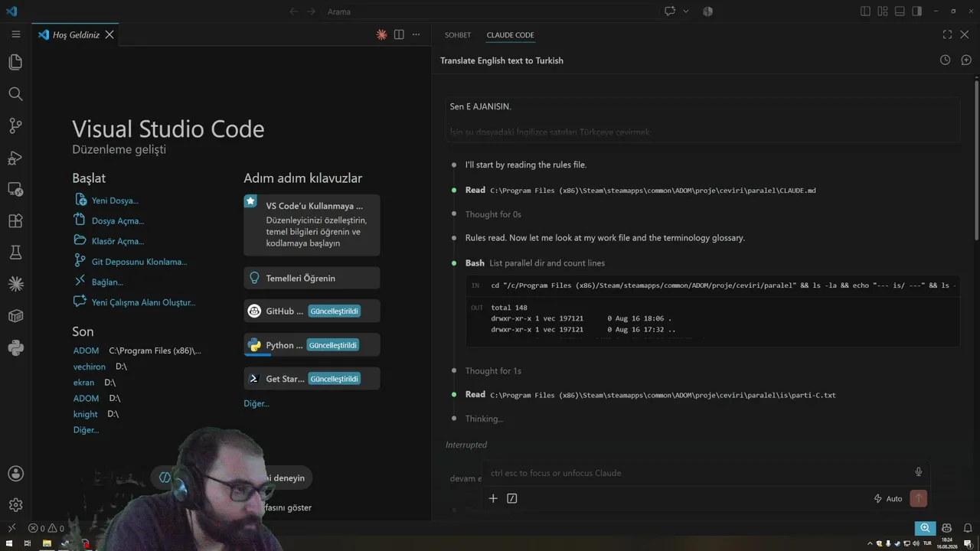Click the microphone voice input icon
This screenshot has width=980, height=551.
point(918,472)
